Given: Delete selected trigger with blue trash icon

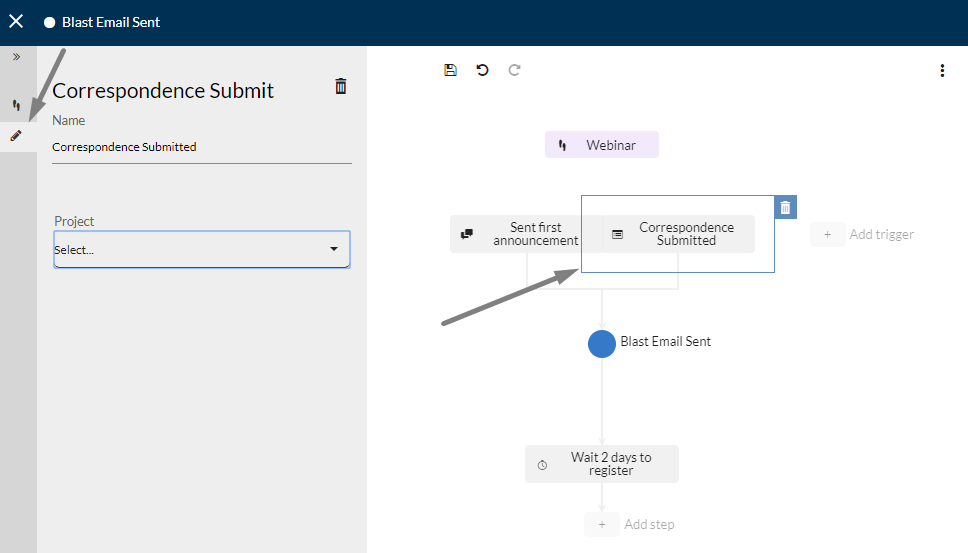Looking at the screenshot, I should pos(785,207).
